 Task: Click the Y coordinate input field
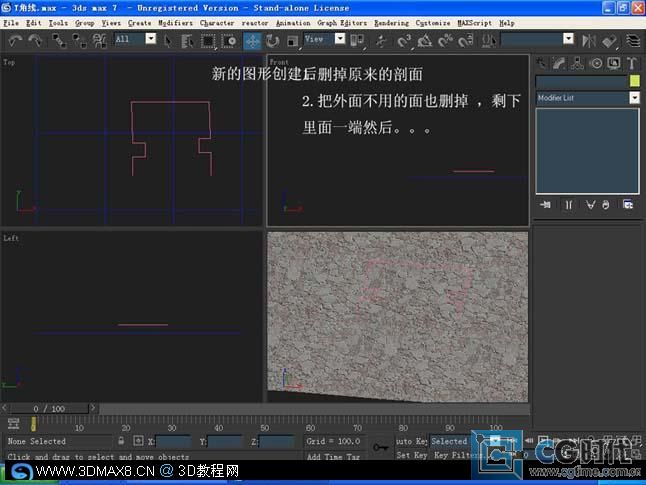(x=225, y=442)
